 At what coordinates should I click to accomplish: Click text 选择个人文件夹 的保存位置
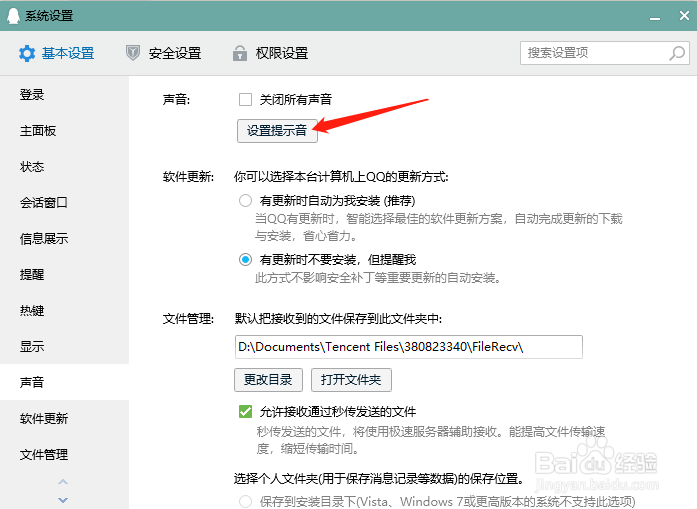click(x=378, y=478)
